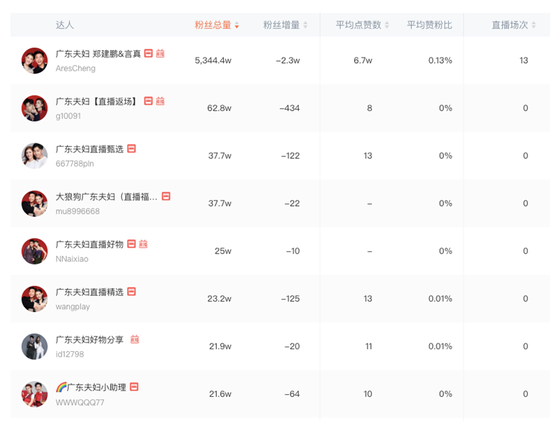550x421 pixels.
Task: Select the 平均赞粉比 column header
Action: pos(429,25)
